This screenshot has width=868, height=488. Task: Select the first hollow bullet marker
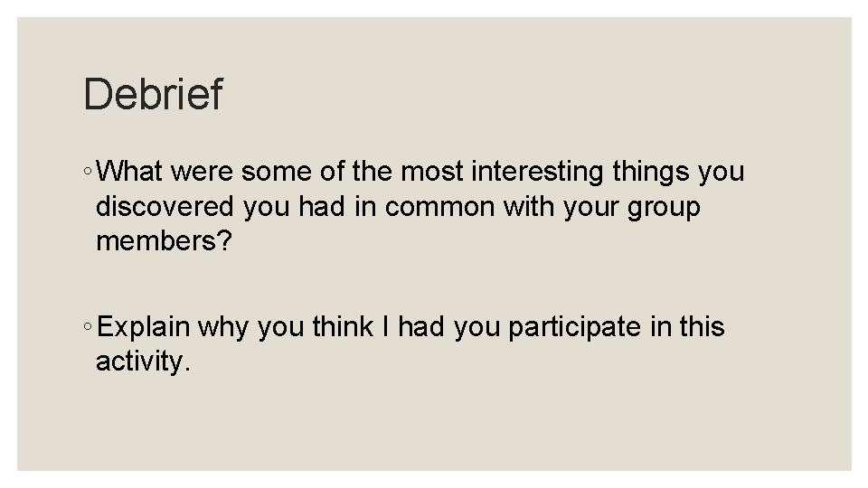click(88, 172)
